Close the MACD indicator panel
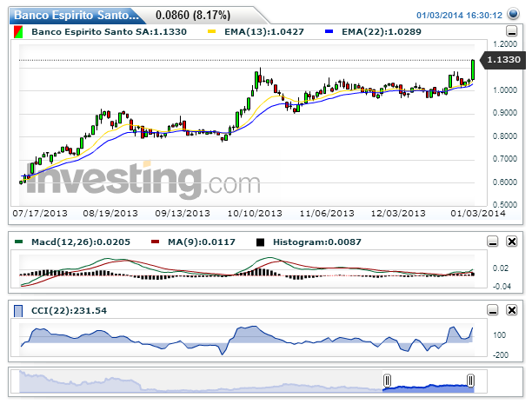Image resolution: width=532 pixels, height=404 pixels. click(512, 242)
